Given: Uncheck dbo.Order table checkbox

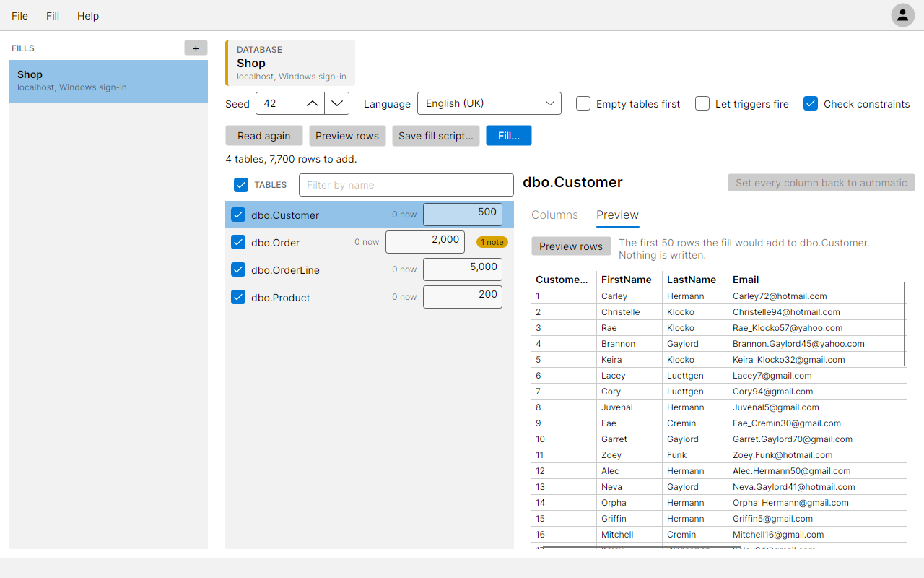Looking at the screenshot, I should (238, 242).
